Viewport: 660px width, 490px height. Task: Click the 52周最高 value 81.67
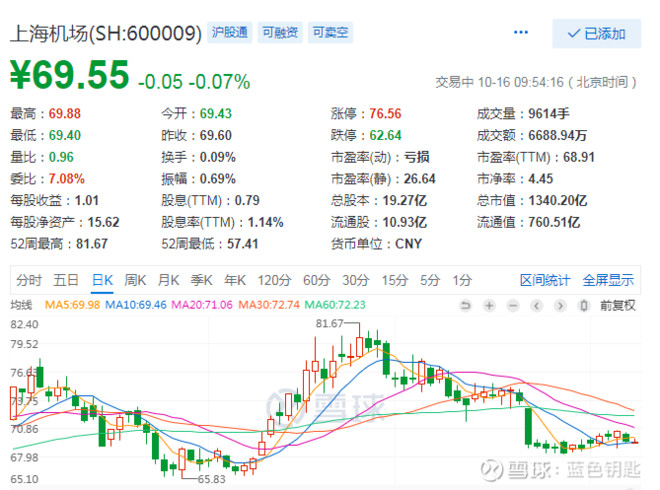click(x=92, y=244)
